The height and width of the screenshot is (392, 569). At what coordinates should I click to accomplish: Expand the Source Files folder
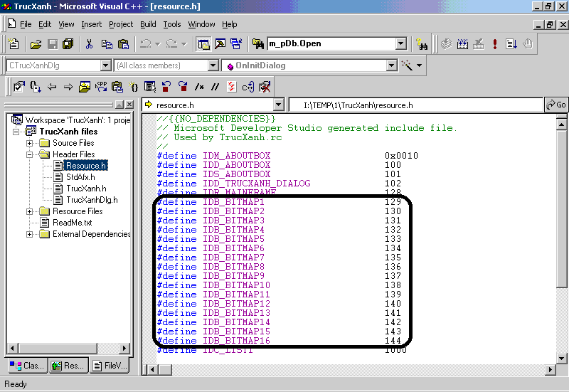30,143
